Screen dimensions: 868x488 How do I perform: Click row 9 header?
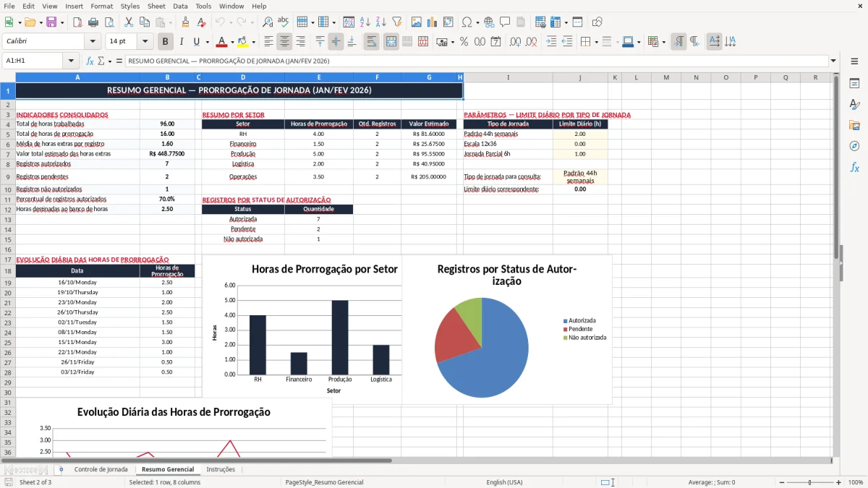point(7,176)
